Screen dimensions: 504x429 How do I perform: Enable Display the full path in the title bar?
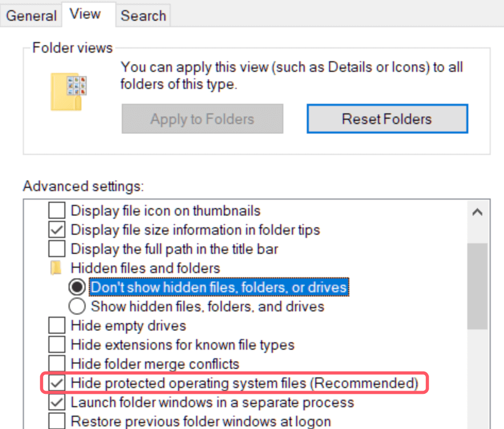coord(56,249)
